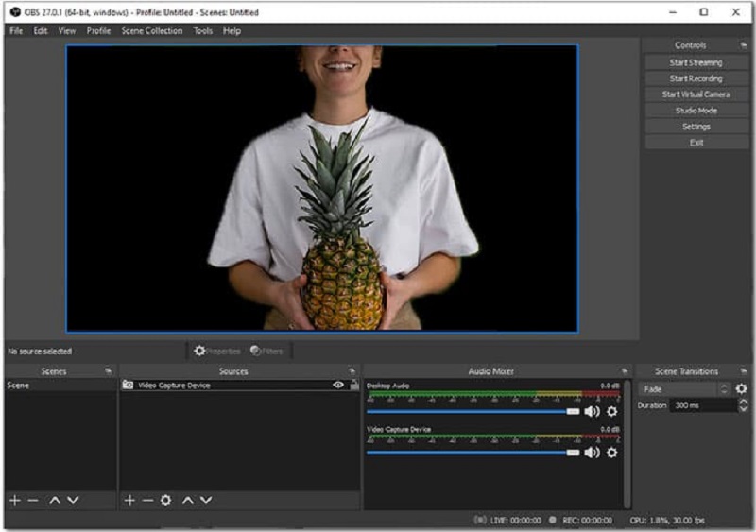Pop out the Audio Mixer dock
The height and width of the screenshot is (532, 756).
point(624,371)
